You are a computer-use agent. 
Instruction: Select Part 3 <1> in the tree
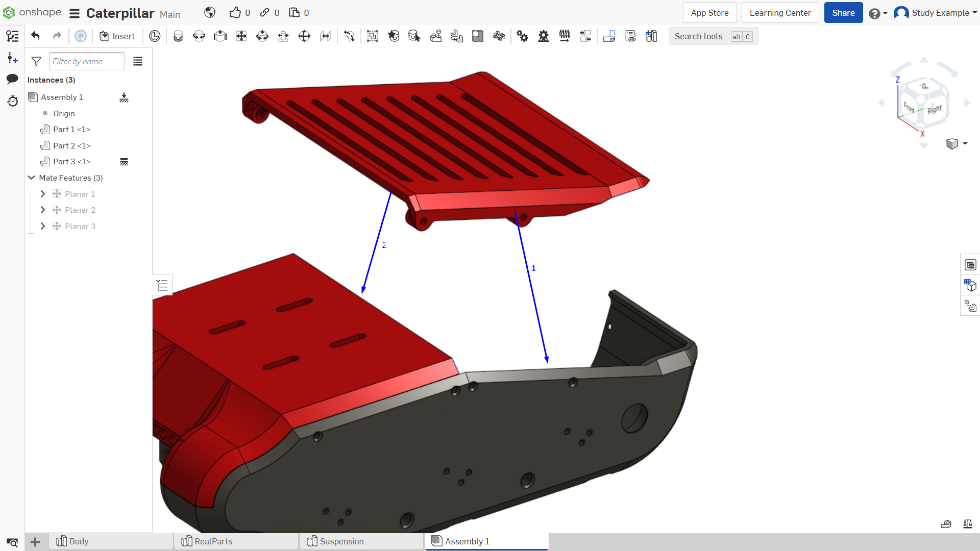tap(72, 161)
